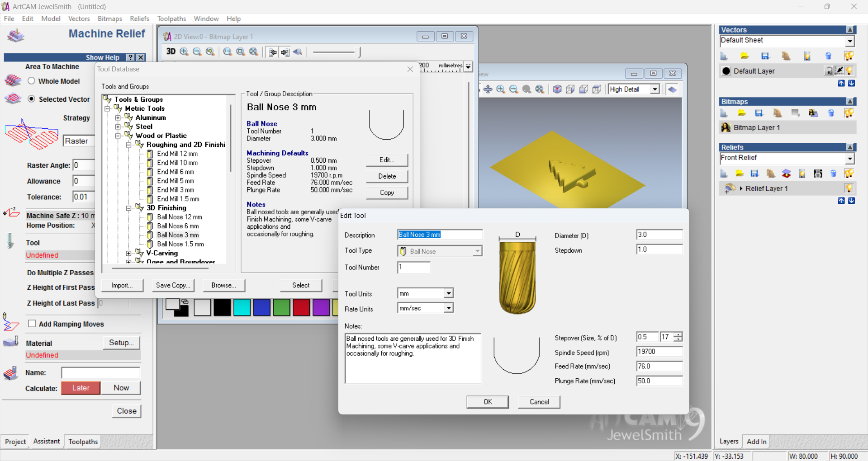Move relief layer down with arrow in Reliefs
The height and width of the screenshot is (461, 868).
point(851,201)
